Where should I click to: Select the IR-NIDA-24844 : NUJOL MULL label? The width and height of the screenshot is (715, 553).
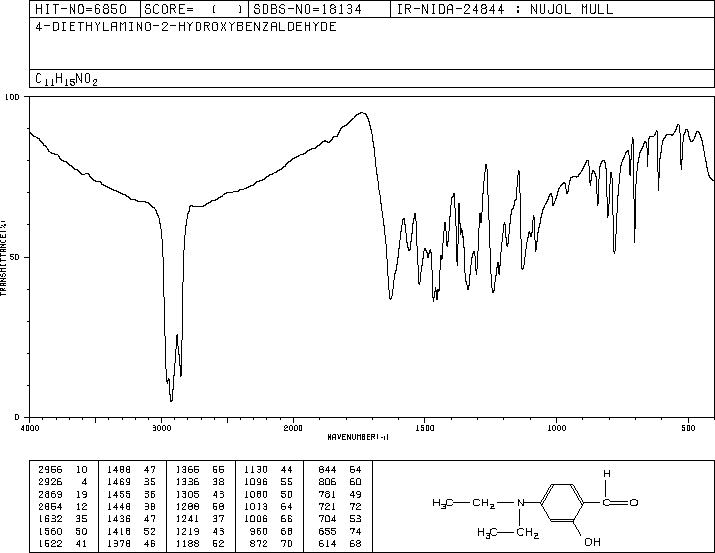click(x=505, y=9)
